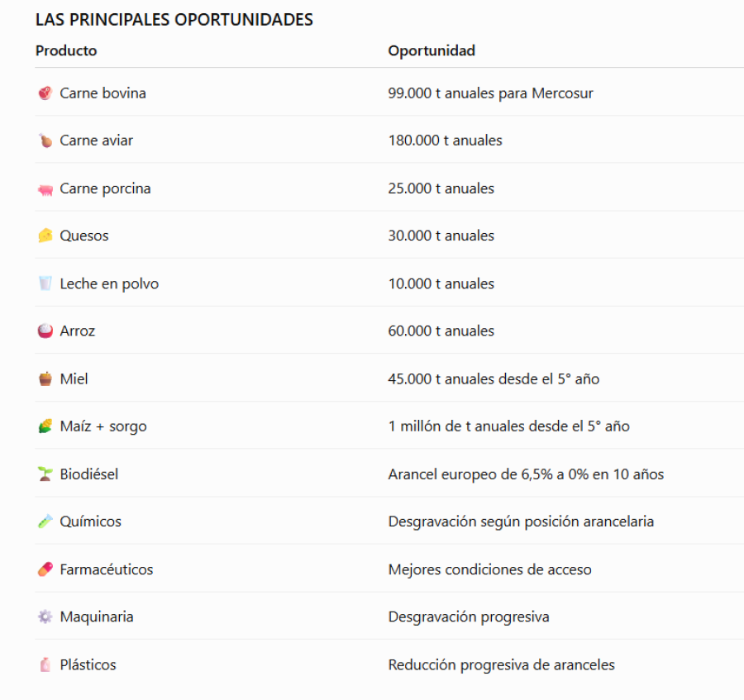Click the bottle emoji beside Plásticos
744x700 pixels.
tap(45, 664)
